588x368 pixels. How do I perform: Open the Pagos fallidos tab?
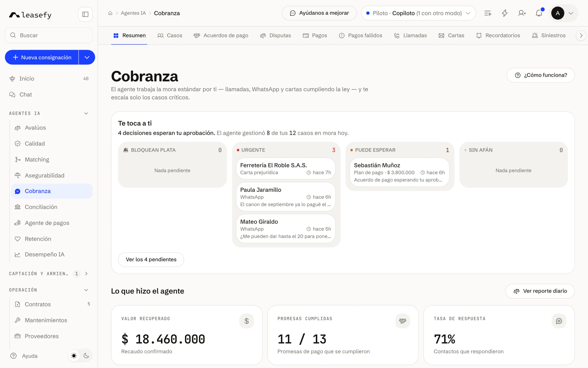point(360,36)
